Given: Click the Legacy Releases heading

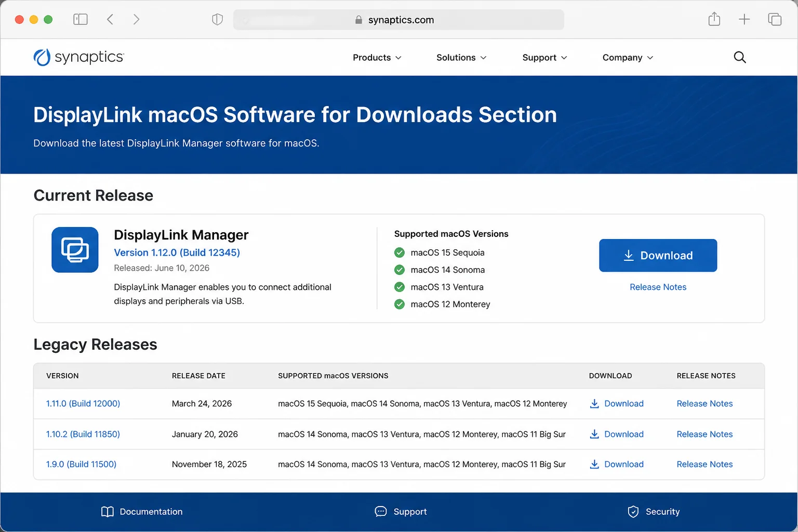Looking at the screenshot, I should [95, 344].
